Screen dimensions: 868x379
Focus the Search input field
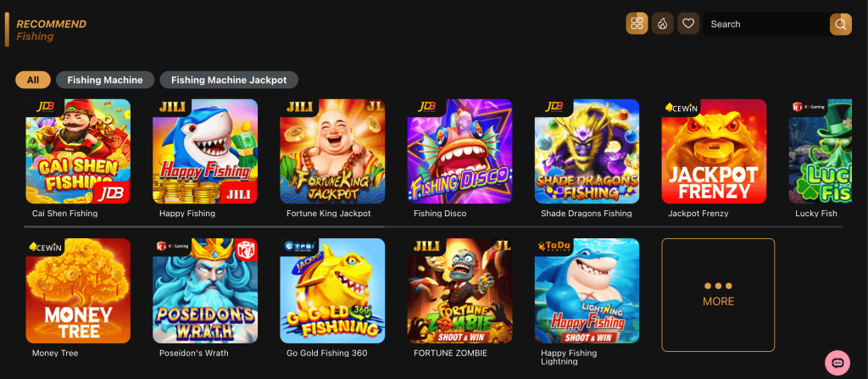click(766, 24)
